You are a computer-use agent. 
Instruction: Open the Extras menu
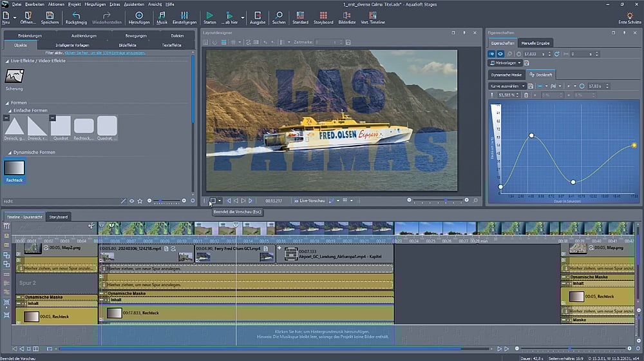coord(115,4)
